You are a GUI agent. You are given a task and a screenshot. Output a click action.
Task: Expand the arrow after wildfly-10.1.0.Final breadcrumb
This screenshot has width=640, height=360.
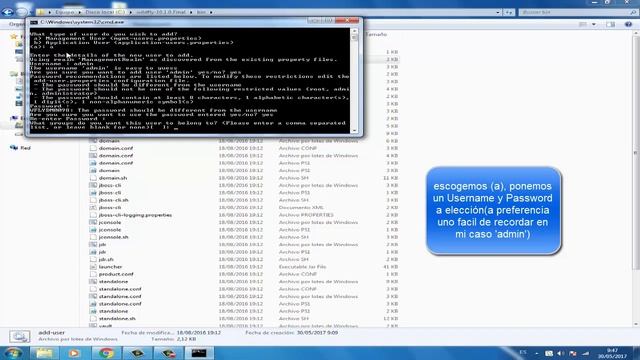click(x=191, y=12)
